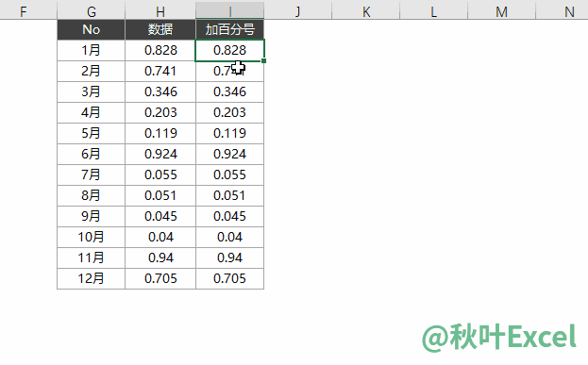Select 0.045 in the 数据 column
Viewport: 588px width, 365px height.
coord(160,216)
